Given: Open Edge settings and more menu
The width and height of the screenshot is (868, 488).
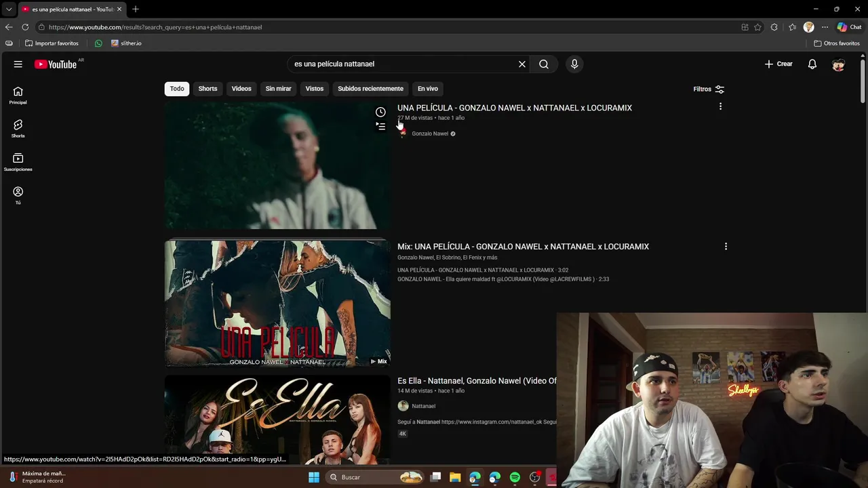Looking at the screenshot, I should [825, 27].
